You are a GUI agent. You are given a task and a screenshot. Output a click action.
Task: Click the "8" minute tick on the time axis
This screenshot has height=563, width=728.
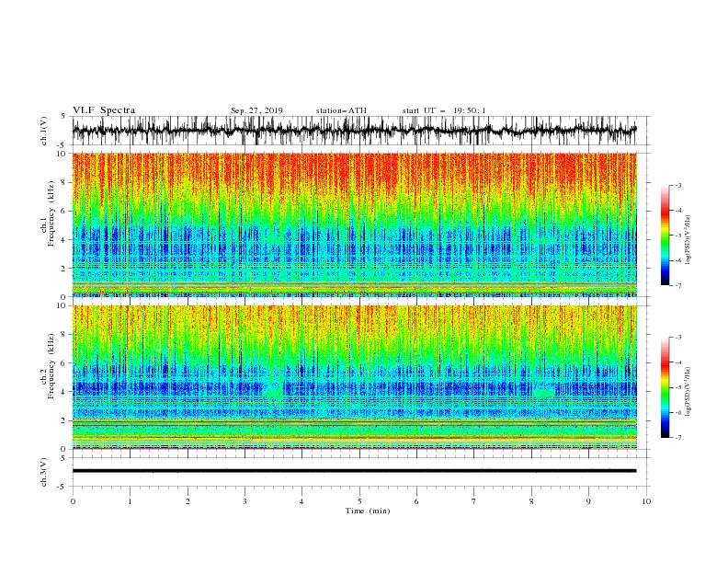(x=531, y=501)
